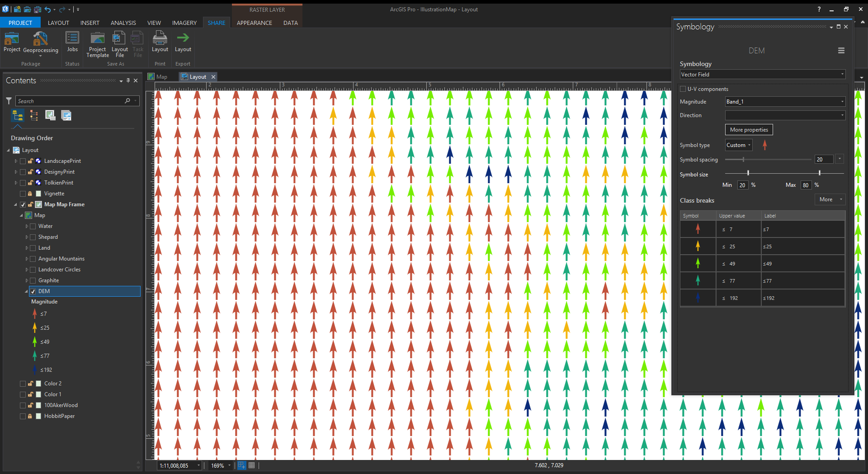Image resolution: width=868 pixels, height=474 pixels.
Task: Open ArcGIS Pro help question mark
Action: pos(819,9)
